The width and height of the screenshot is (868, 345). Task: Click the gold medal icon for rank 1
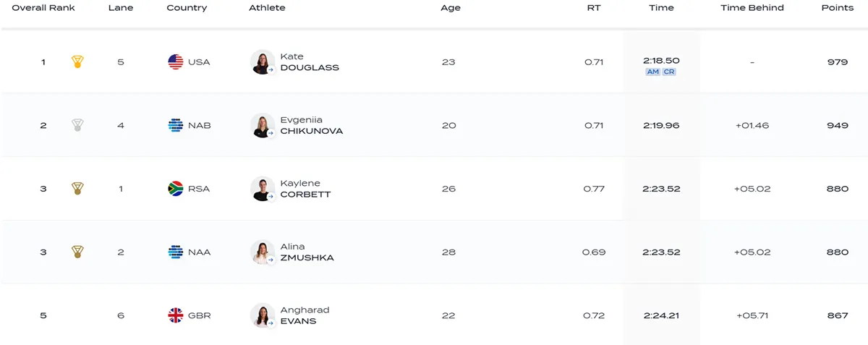click(77, 62)
